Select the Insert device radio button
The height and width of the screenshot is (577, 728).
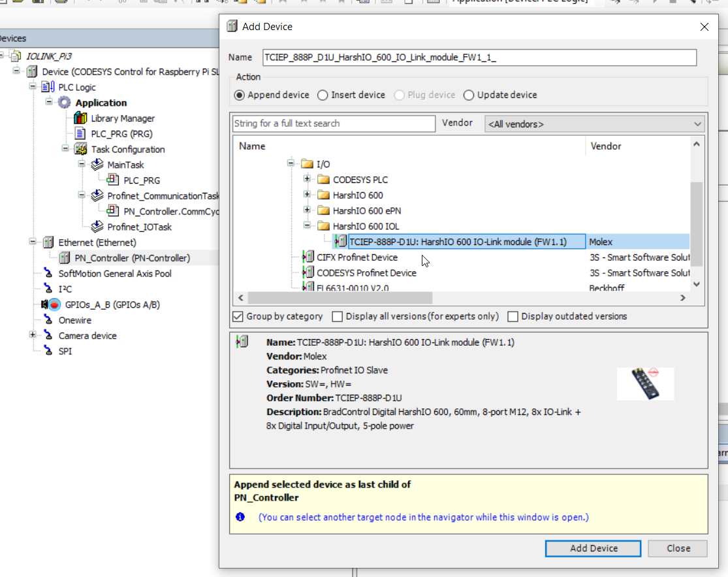(x=323, y=95)
